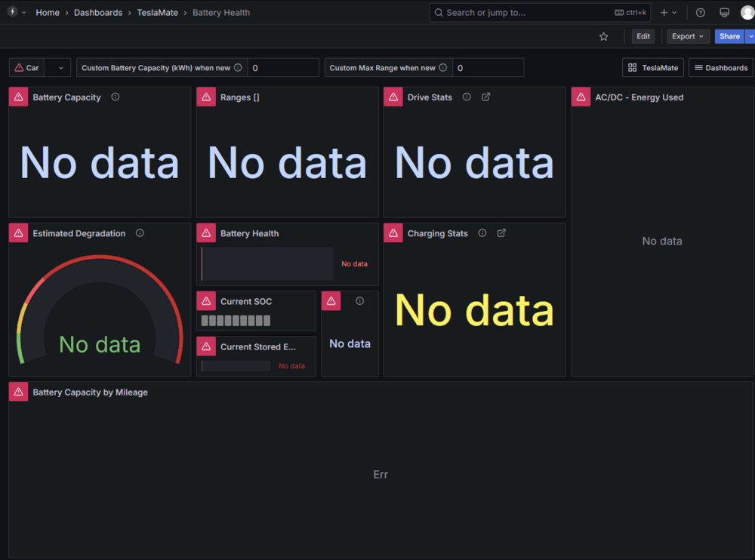Viewport: 755px width, 560px height.
Task: Edit Custom Battery Capacity value field
Action: click(x=283, y=68)
